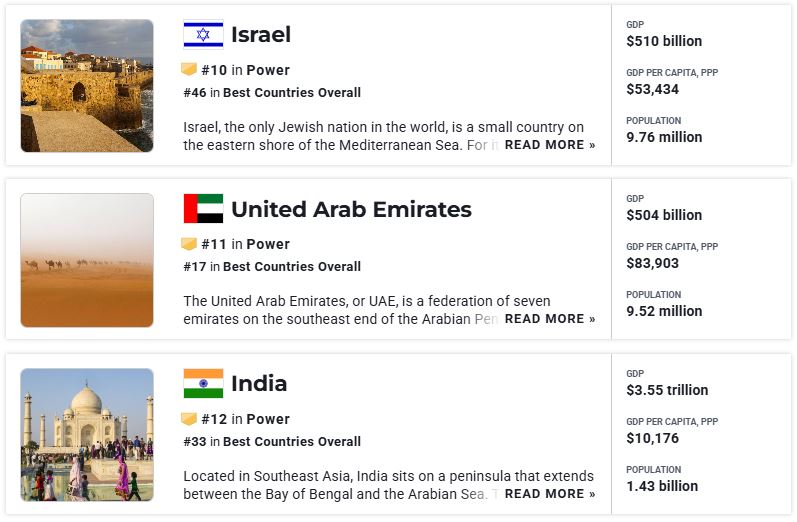The height and width of the screenshot is (522, 797).
Task: Open the India country title link
Action: (x=259, y=383)
